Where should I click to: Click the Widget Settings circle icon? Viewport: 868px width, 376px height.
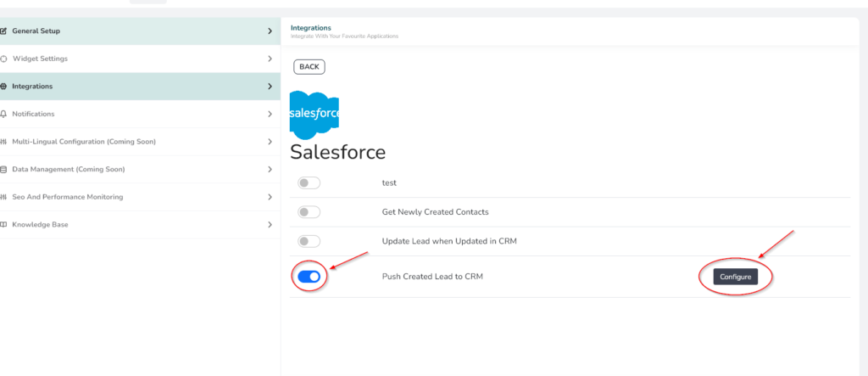[x=3, y=59]
